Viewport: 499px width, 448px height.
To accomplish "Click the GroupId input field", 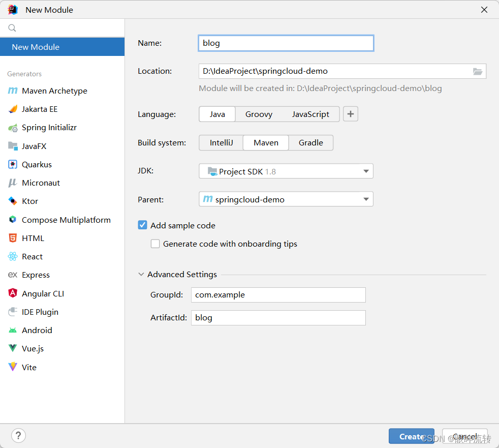I will (278, 295).
